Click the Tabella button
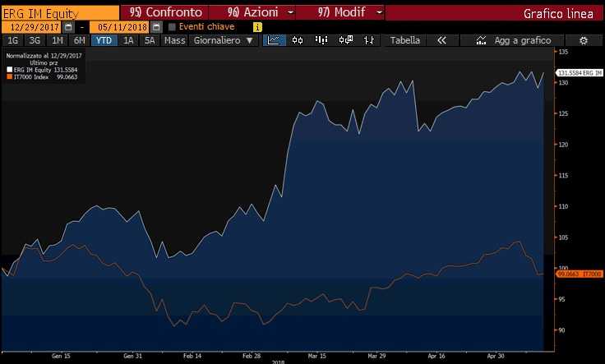 click(404, 40)
